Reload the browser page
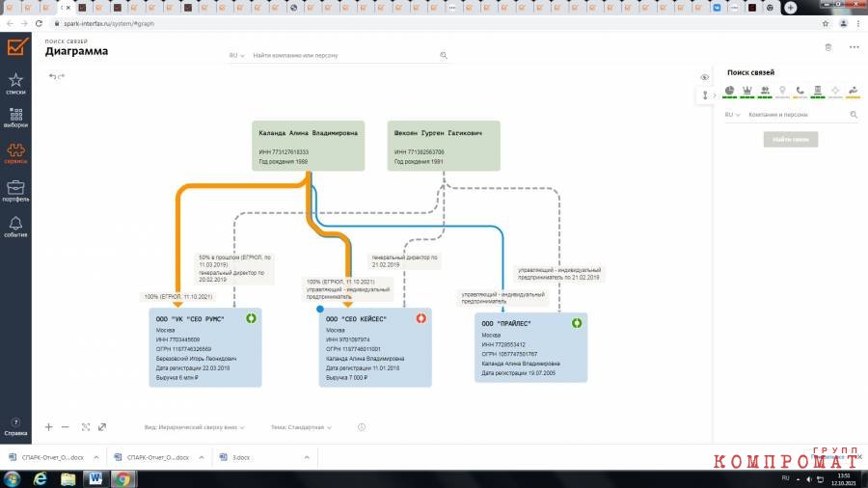The height and width of the screenshot is (488, 868). [x=39, y=24]
